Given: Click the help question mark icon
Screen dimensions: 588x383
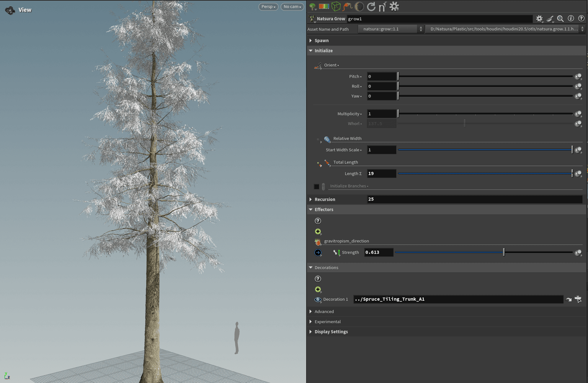Looking at the screenshot, I should click(x=581, y=18).
